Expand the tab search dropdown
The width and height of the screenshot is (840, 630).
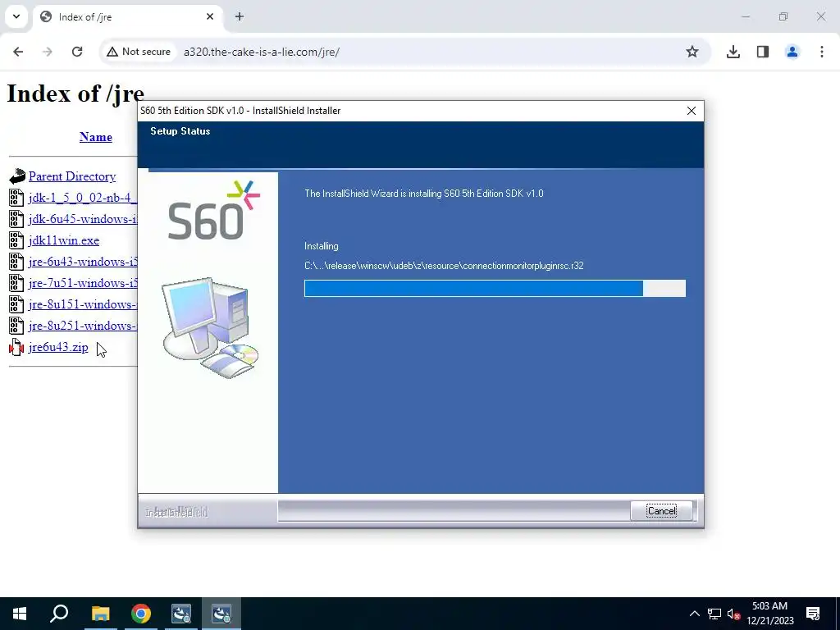[x=16, y=16]
